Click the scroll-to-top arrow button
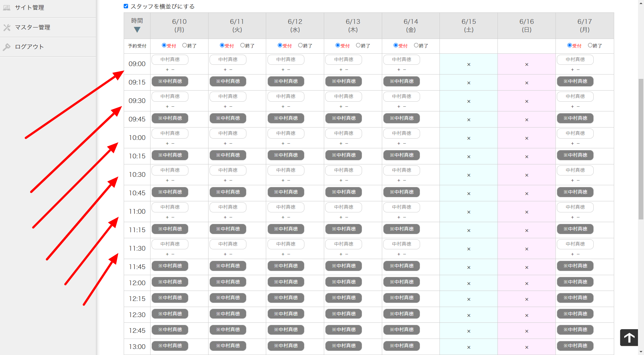Viewport: 644px width, 355px height. click(629, 337)
